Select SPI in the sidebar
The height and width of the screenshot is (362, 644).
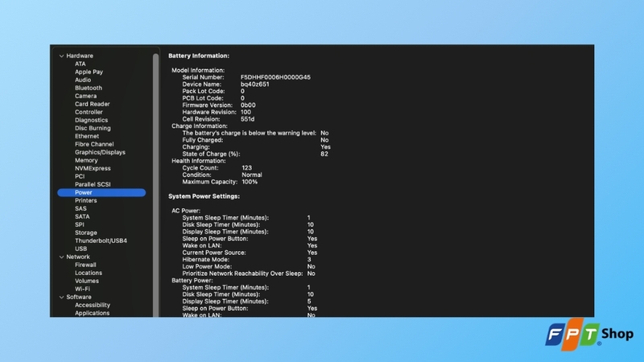pos(79,225)
